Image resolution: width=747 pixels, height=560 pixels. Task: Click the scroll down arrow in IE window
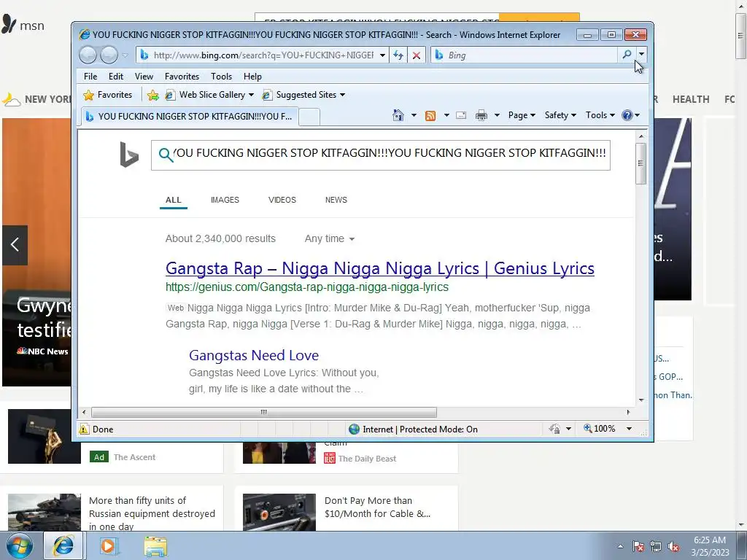641,400
